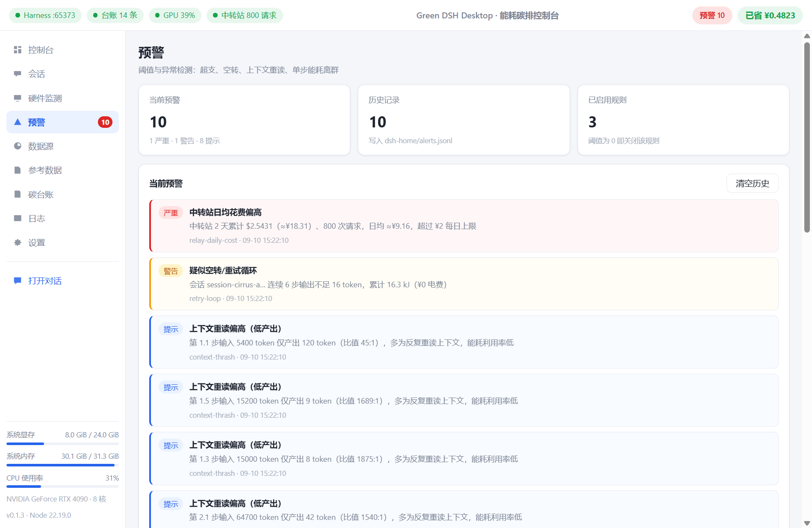Click the 预警 10 pill in header
The image size is (812, 528).
pos(712,15)
